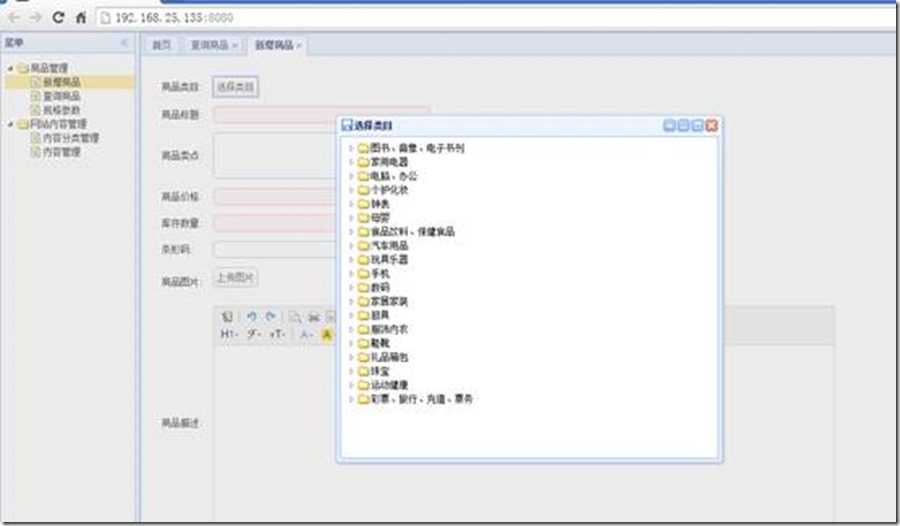Click the editor undo icon
The width and height of the screenshot is (900, 526).
click(x=251, y=316)
